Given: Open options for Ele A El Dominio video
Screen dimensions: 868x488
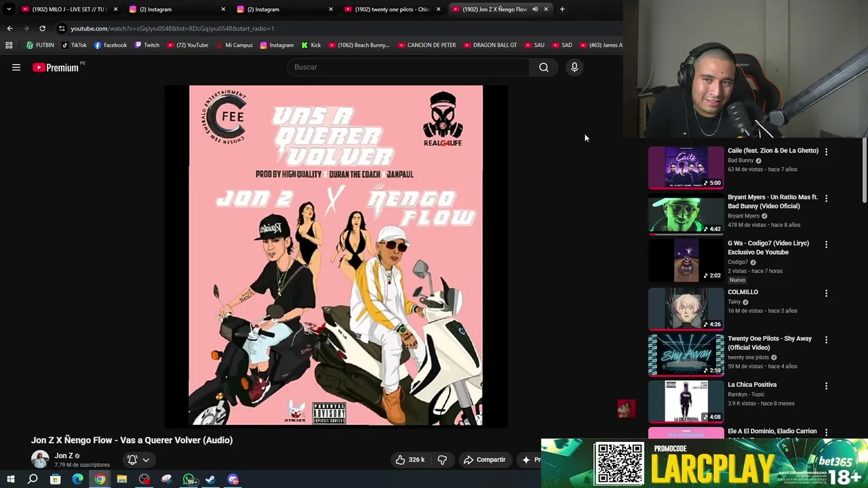Looking at the screenshot, I should 826,432.
